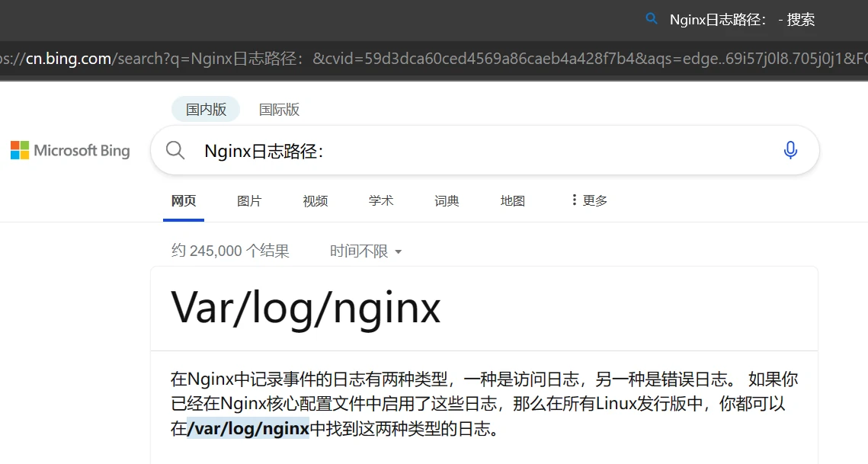Start voice search with the microphone icon
Screen dimensions: 868x464
[790, 150]
